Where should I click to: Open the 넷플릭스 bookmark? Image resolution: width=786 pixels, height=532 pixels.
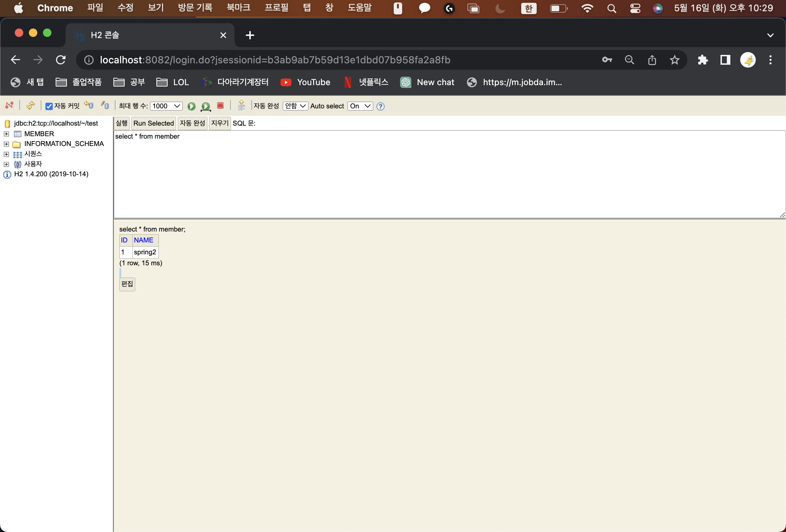[x=366, y=82]
